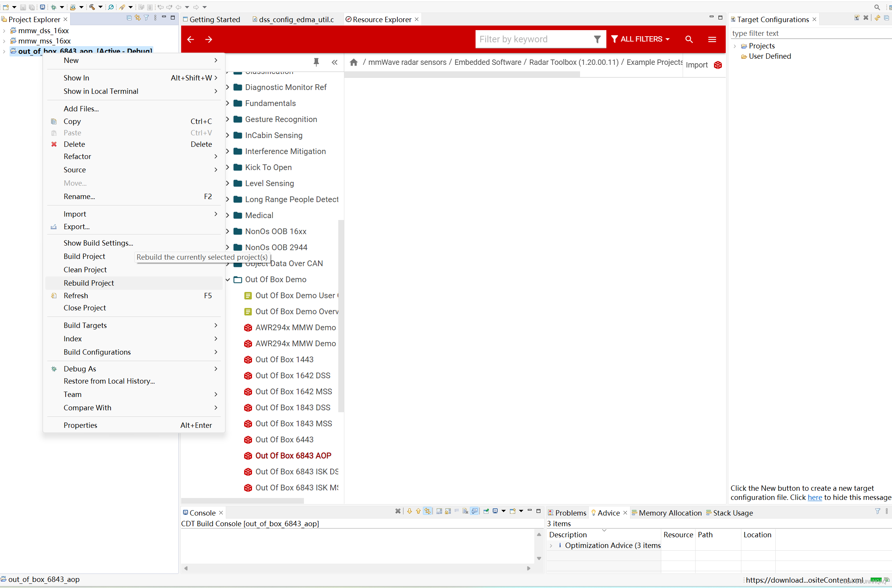Expand the Long Range People Detect folder

point(227,199)
